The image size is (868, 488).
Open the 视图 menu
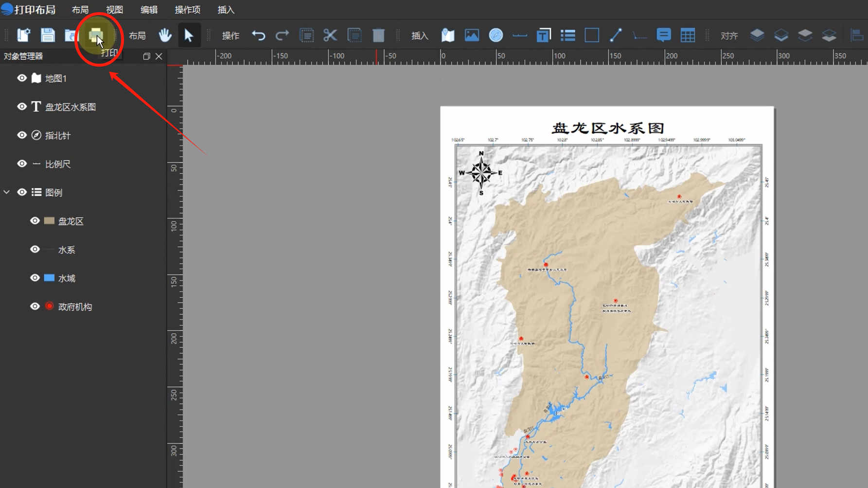pyautogui.click(x=115, y=10)
